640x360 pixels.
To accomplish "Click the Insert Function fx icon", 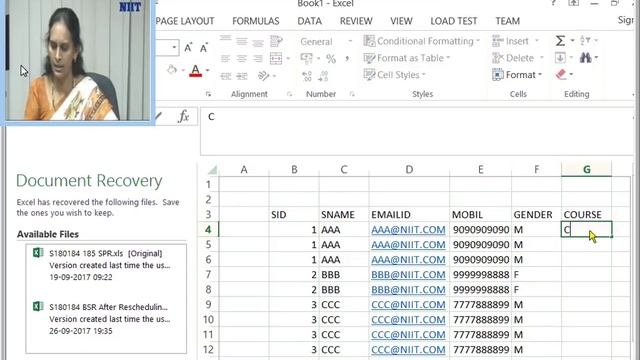I will click(x=184, y=117).
